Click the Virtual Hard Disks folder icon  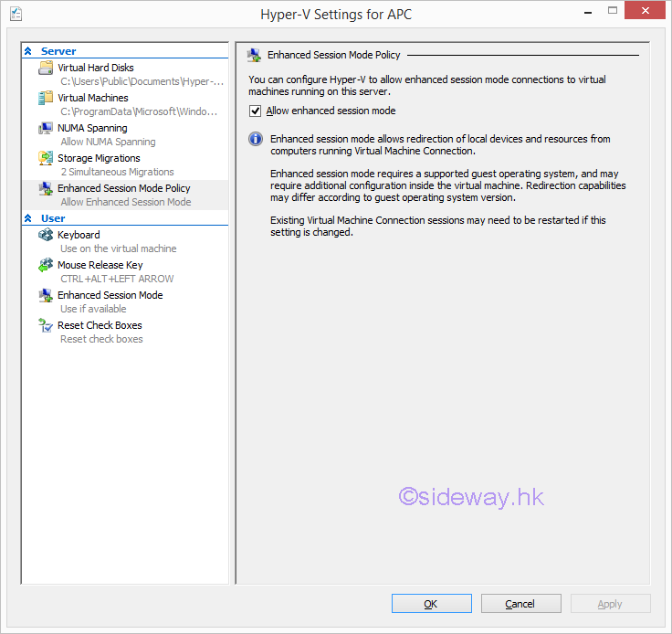[46, 69]
